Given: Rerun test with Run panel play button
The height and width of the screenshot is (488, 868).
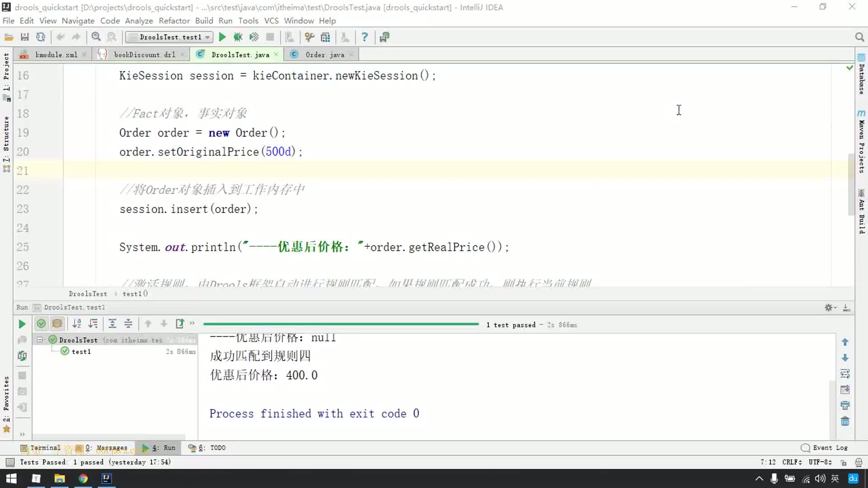Looking at the screenshot, I should click(x=22, y=324).
